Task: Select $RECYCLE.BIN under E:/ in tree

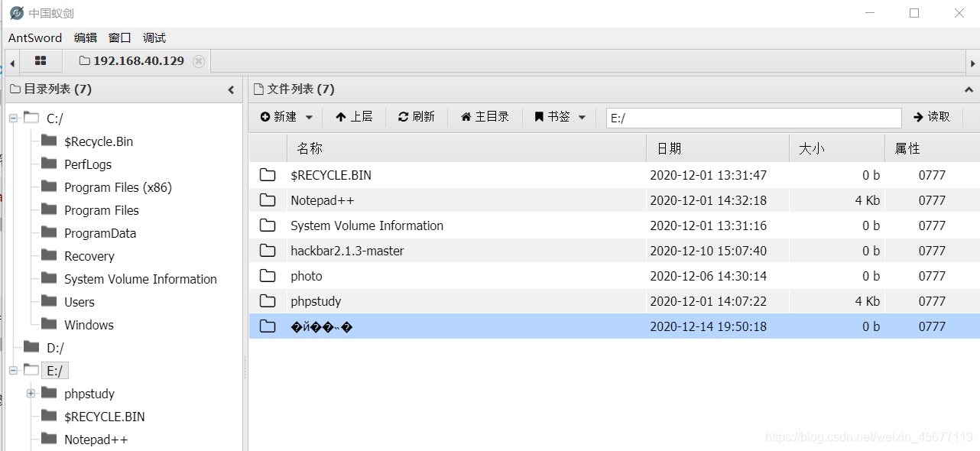Action: (x=105, y=417)
